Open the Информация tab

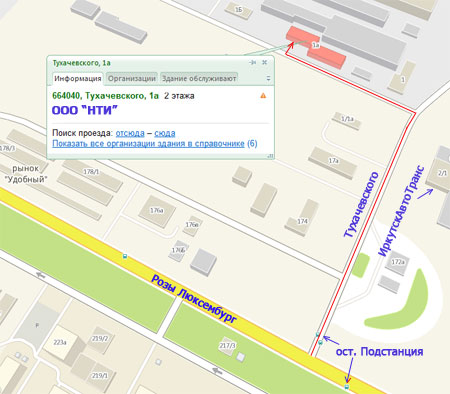tap(78, 79)
